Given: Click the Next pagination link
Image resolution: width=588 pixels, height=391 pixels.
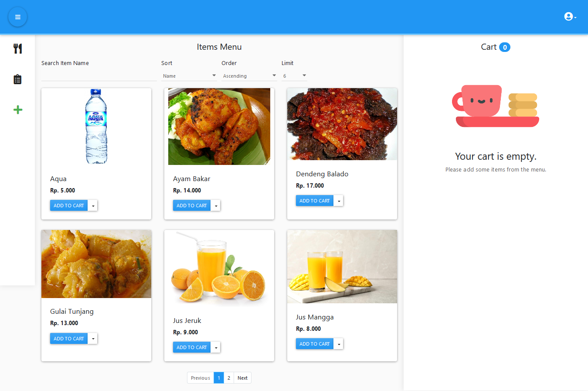Looking at the screenshot, I should tap(242, 378).
